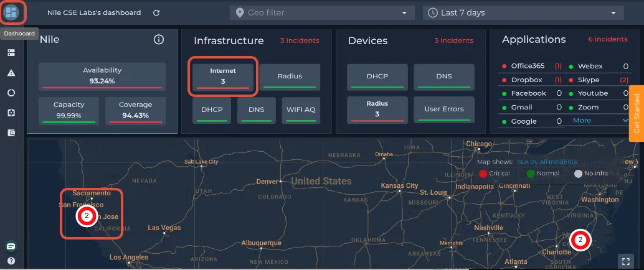Open the Charlotte area cluster marker with 2
The image size is (644, 270).
(x=580, y=240)
